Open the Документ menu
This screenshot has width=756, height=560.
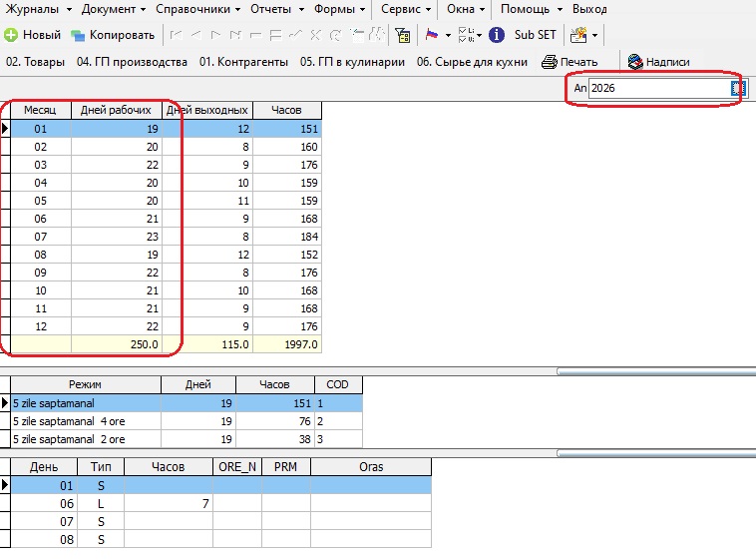tap(114, 9)
